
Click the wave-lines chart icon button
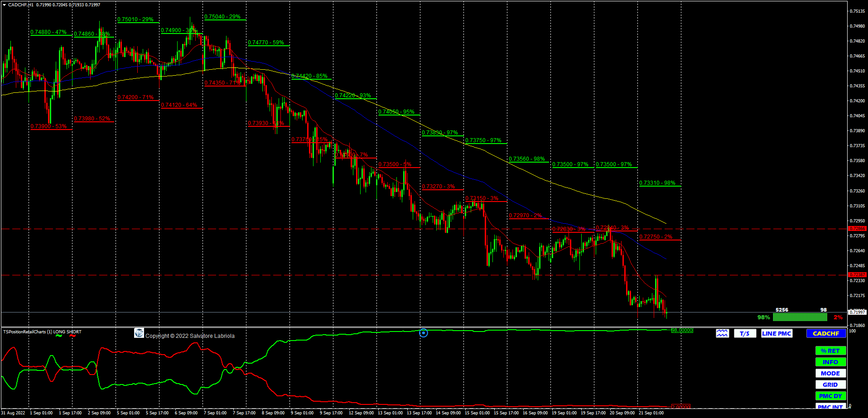[722, 333]
